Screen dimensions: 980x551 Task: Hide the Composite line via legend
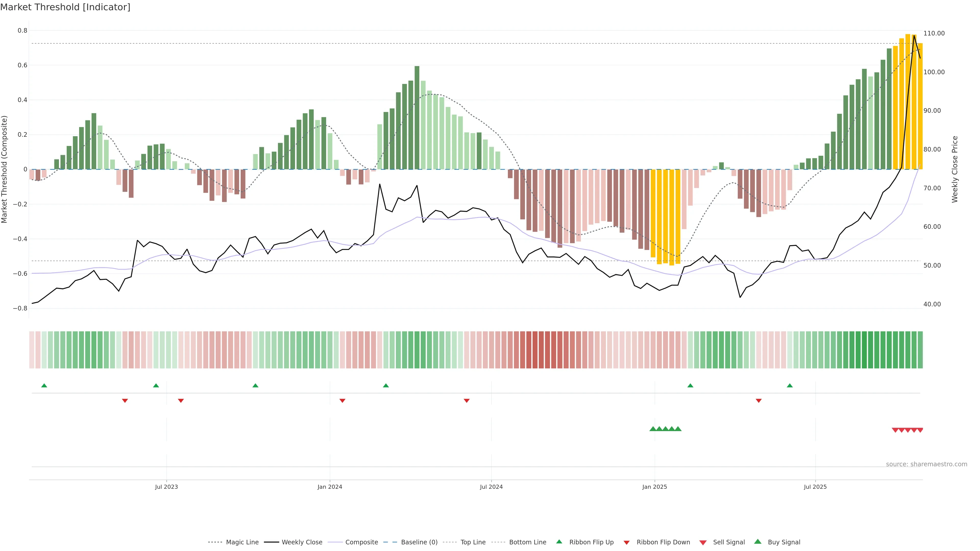(x=361, y=542)
